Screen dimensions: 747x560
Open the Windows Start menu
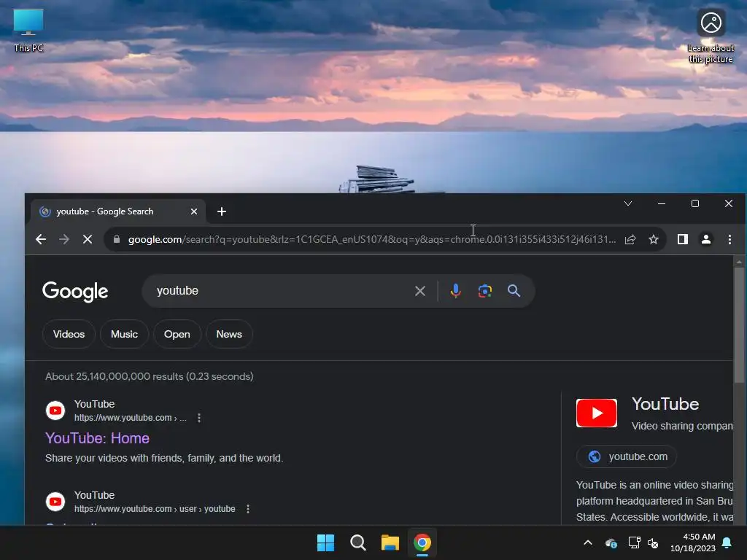(x=326, y=542)
